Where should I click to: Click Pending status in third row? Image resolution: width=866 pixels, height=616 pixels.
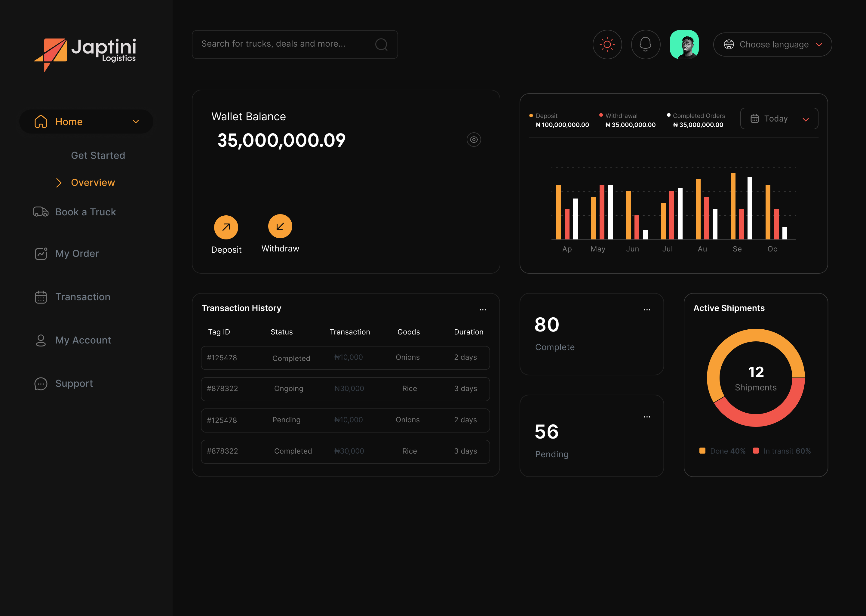286,420
